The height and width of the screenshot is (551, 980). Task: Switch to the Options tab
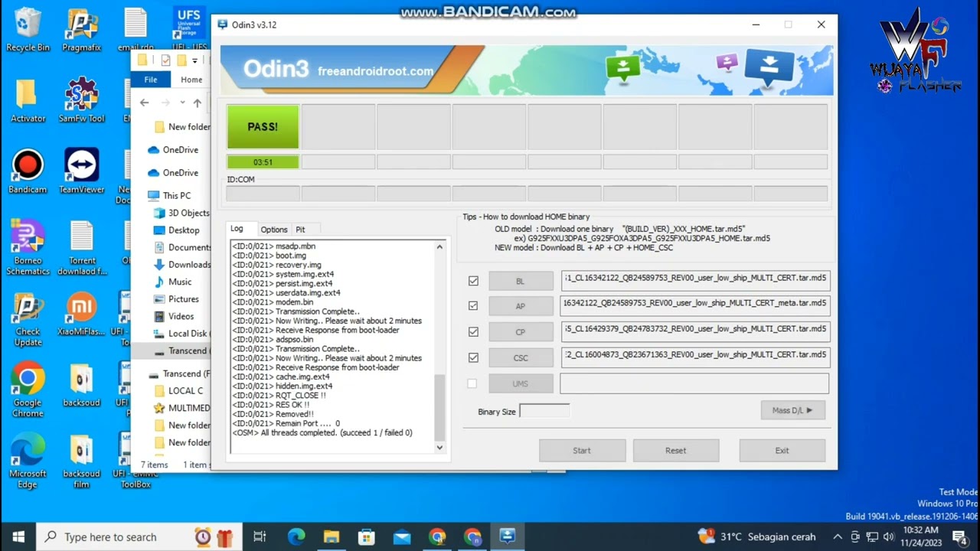(x=274, y=230)
